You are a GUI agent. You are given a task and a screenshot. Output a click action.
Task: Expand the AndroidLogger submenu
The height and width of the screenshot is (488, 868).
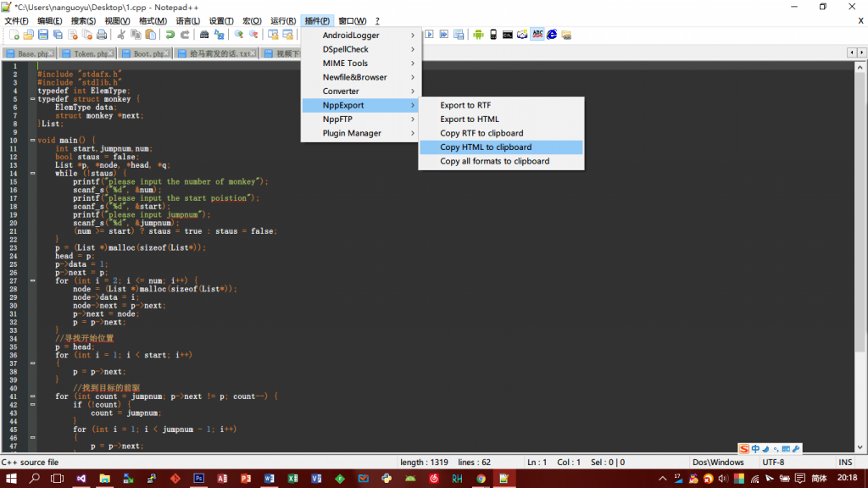(361, 36)
